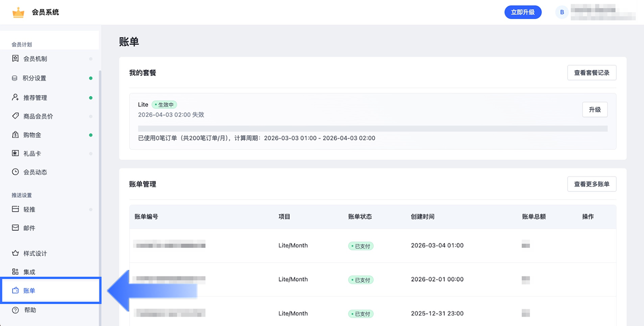This screenshot has height=326, width=644.
Task: Click the order usage progress bar
Action: [x=372, y=129]
